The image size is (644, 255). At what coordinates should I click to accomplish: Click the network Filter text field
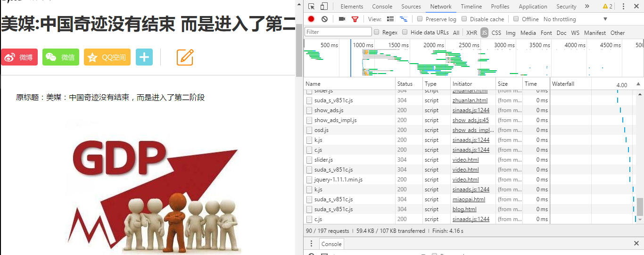point(338,32)
